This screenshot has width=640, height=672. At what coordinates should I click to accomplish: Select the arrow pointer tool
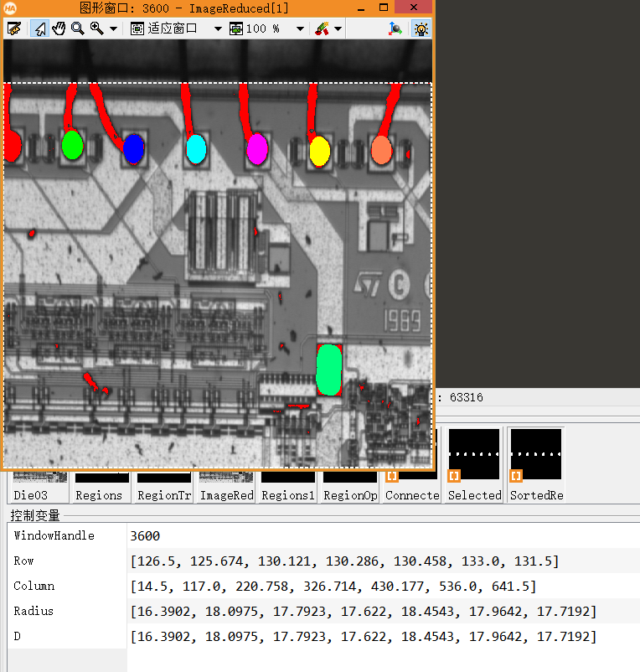pos(40,28)
